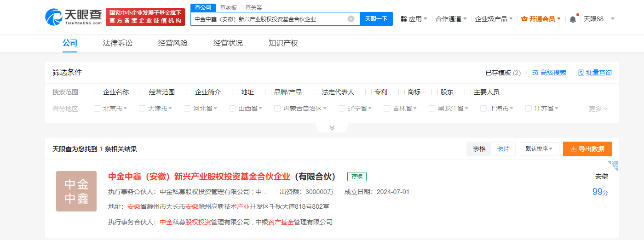
Task: Open the 企业级产品 dropdown menu
Action: [x=494, y=19]
